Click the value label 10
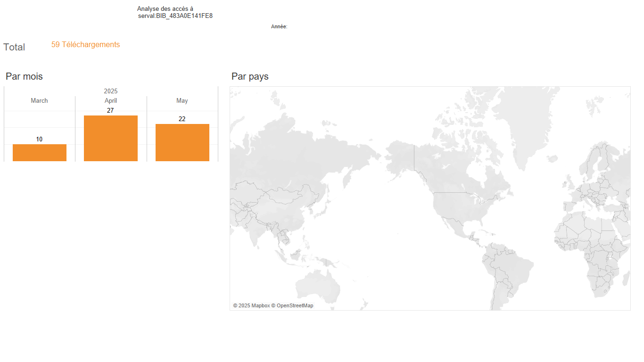 (x=39, y=139)
